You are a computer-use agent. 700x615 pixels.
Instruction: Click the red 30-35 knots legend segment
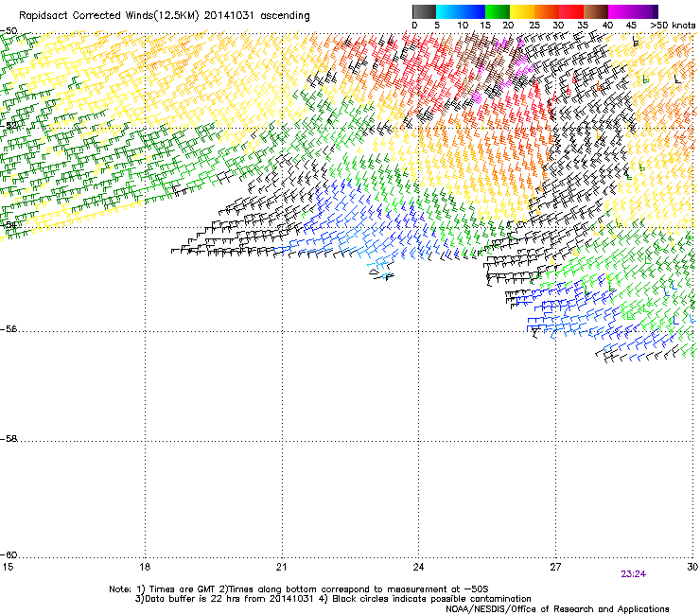pyautogui.click(x=571, y=11)
